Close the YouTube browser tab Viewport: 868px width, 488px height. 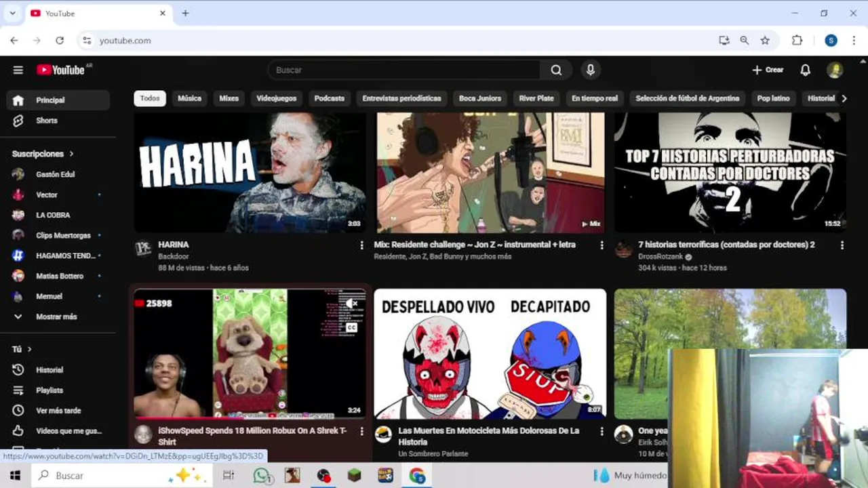click(x=163, y=13)
